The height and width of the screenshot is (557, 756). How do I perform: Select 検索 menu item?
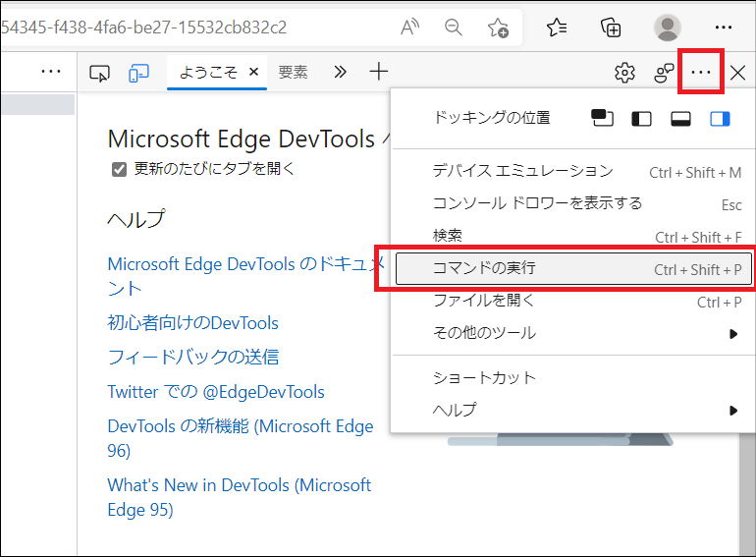(572, 236)
